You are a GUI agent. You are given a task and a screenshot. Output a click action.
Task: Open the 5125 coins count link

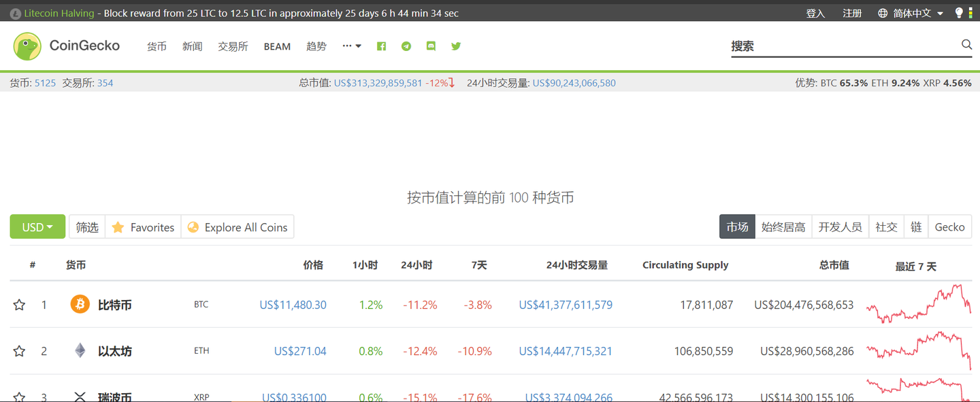click(45, 83)
